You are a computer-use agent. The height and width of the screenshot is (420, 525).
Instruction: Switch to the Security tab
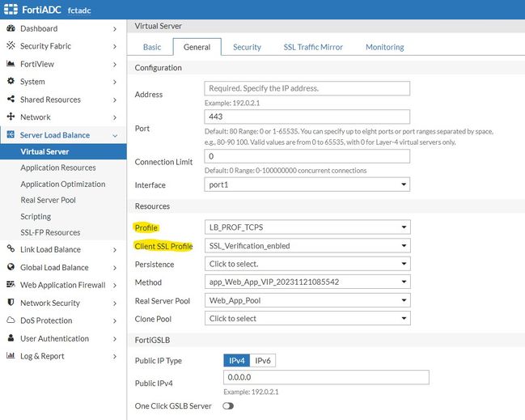(247, 47)
